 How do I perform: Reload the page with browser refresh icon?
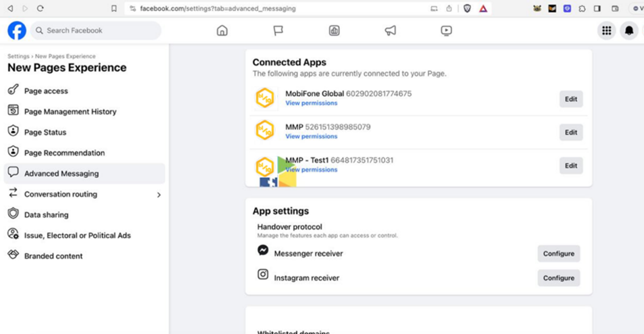click(x=40, y=9)
